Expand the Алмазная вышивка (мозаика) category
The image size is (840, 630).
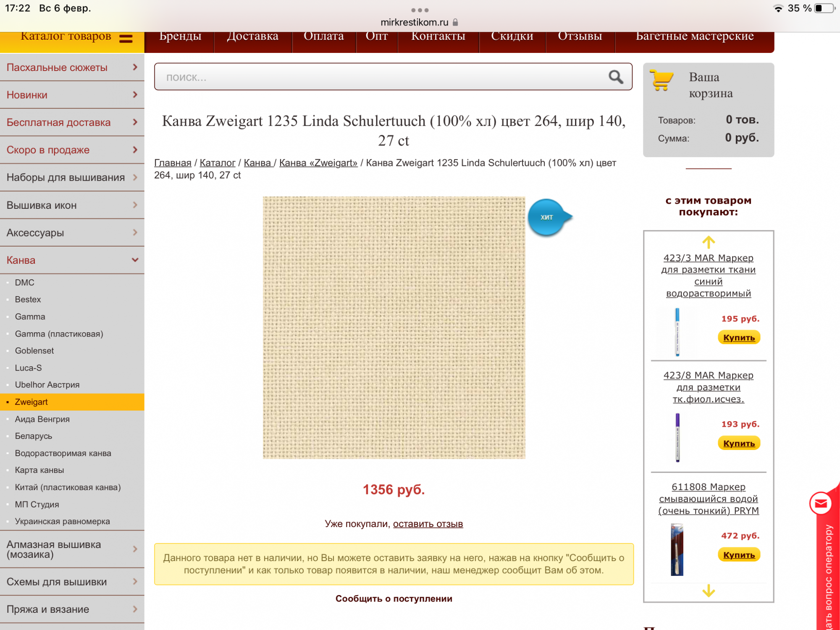(x=135, y=549)
